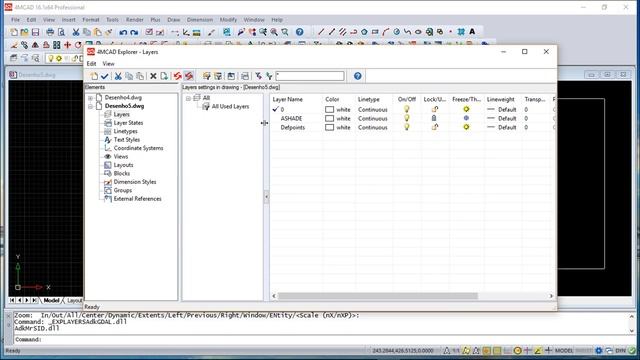Screen dimensions: 640x360
Task: Click the Explorer toolbar Help question mark icon
Action: [x=358, y=76]
